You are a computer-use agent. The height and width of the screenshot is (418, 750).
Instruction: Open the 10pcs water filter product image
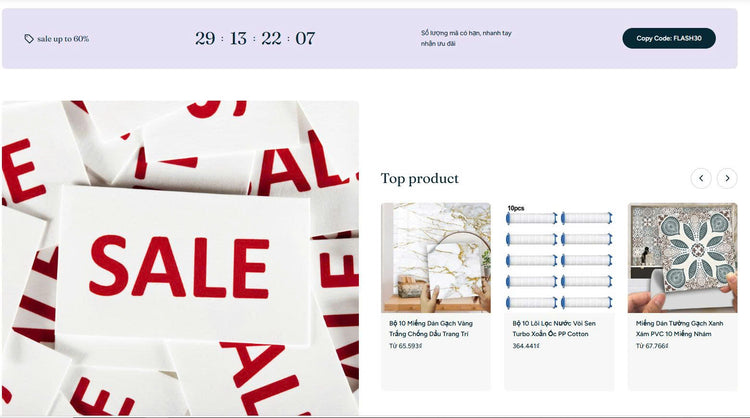coord(559,258)
